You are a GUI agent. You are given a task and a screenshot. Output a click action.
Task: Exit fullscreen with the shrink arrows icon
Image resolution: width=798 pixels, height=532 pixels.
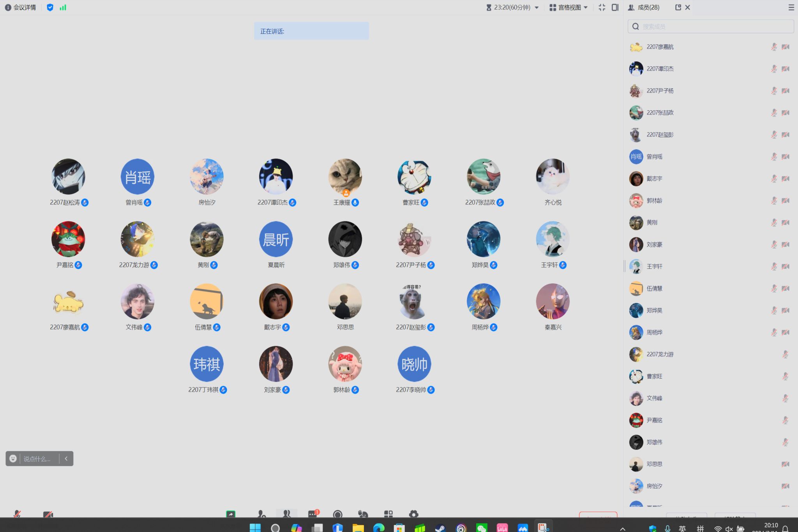pos(602,7)
